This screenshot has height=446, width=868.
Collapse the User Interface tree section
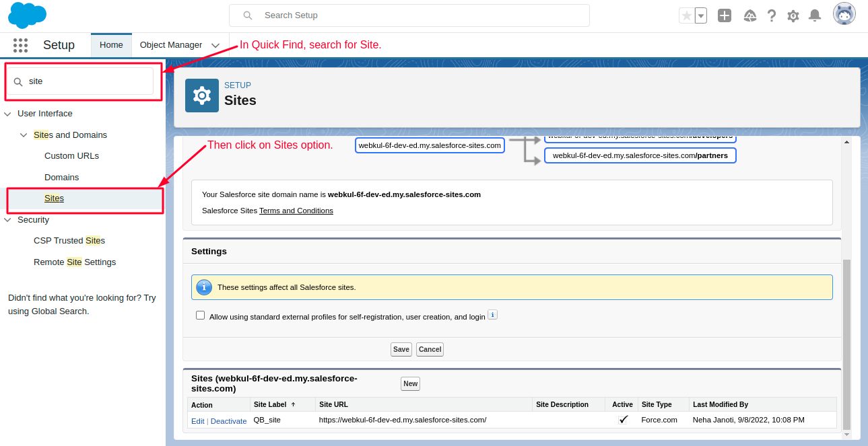point(8,114)
